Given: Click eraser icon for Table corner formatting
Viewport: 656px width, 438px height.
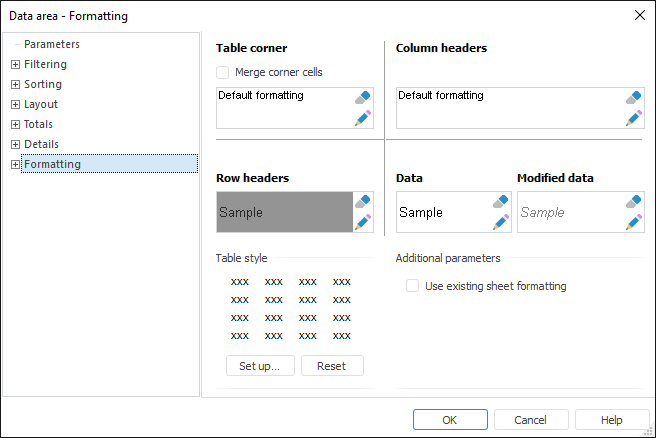Looking at the screenshot, I should point(363,98).
